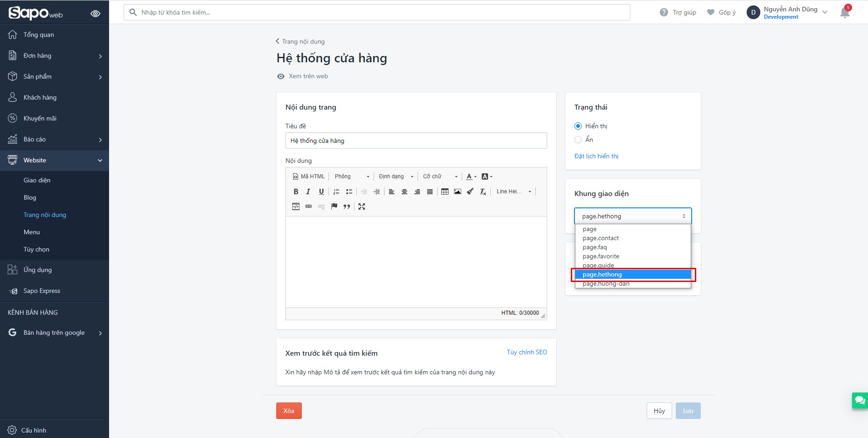Open Tùy chỉnh SEO link
868x438 pixels.
[x=527, y=352]
